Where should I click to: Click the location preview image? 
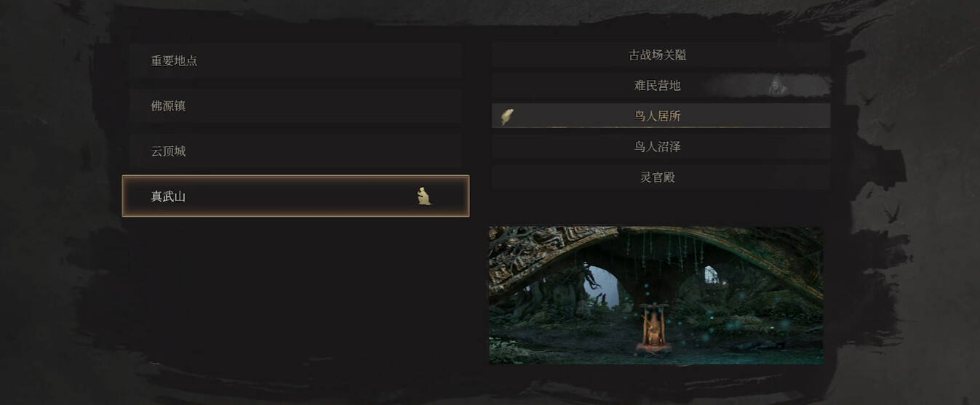[x=656, y=295]
